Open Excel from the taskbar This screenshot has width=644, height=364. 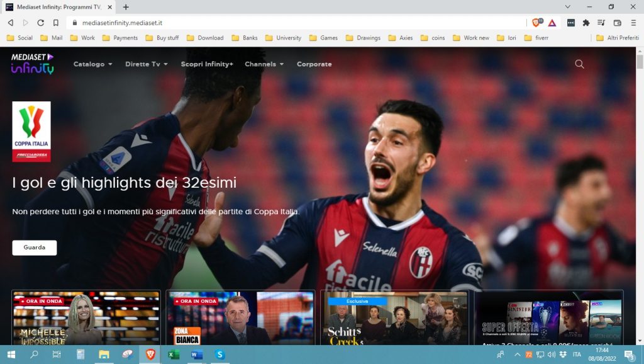pyautogui.click(x=172, y=355)
